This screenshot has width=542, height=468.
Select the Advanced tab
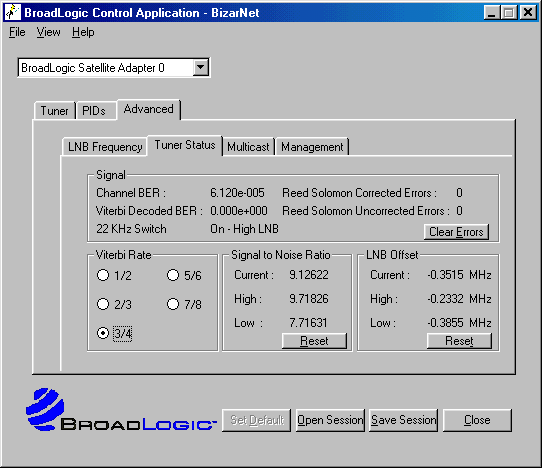[149, 109]
